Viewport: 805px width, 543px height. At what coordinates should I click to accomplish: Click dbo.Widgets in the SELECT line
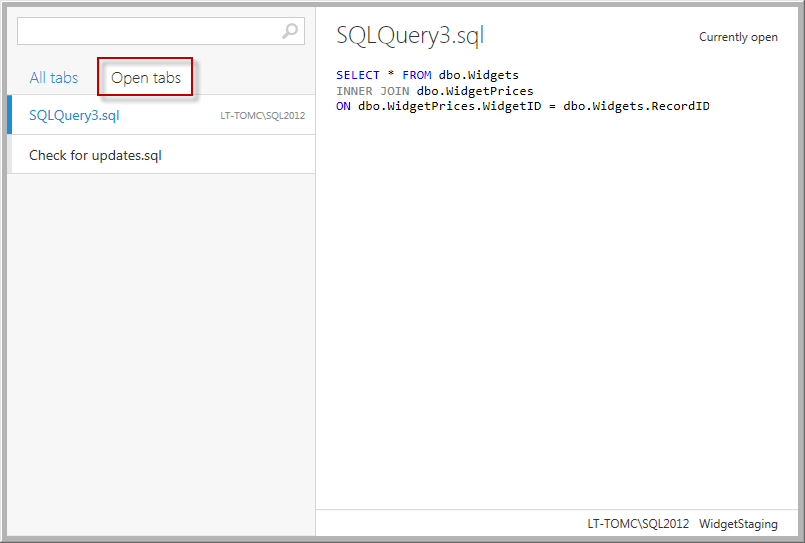coord(478,75)
